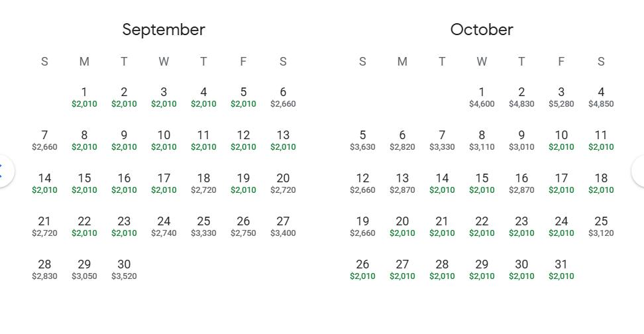Select October 10 at $2,010
This screenshot has width=644, height=334.
coord(561,140)
